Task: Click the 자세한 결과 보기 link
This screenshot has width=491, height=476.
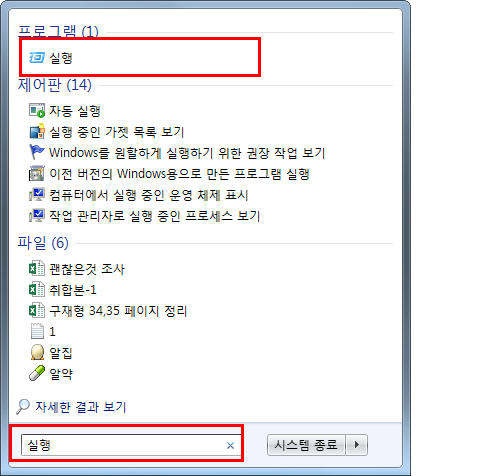Action: pyautogui.click(x=81, y=407)
